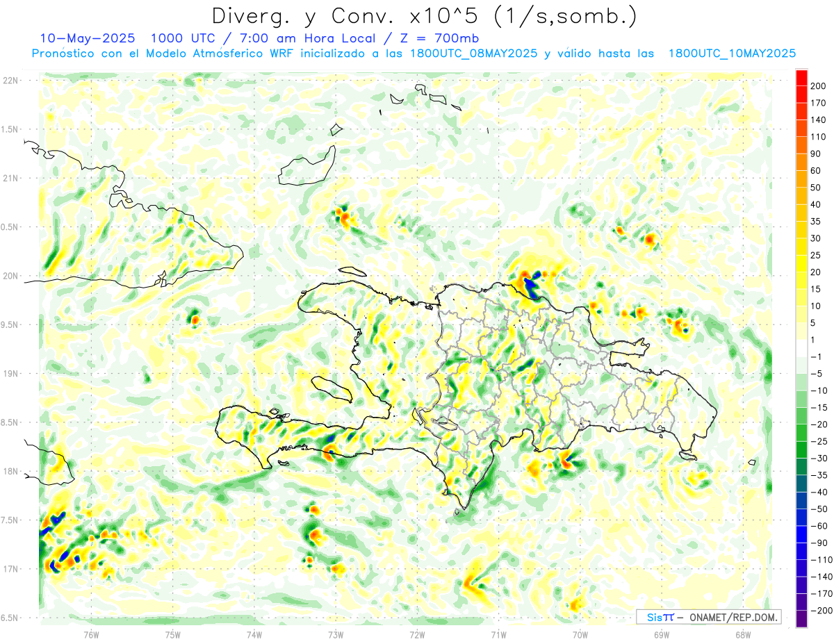Click the dark red swatch at legend top

(801, 78)
